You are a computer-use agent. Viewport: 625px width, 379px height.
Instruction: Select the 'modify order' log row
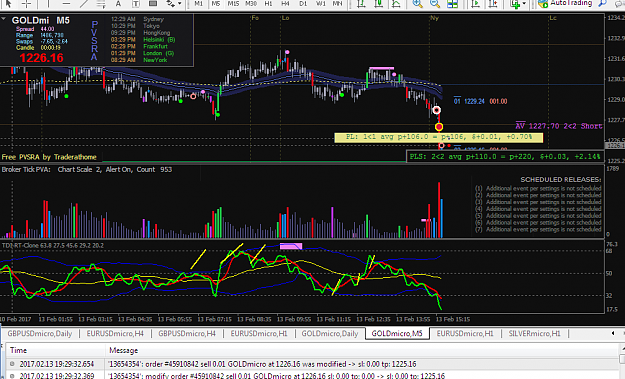(x=312, y=375)
